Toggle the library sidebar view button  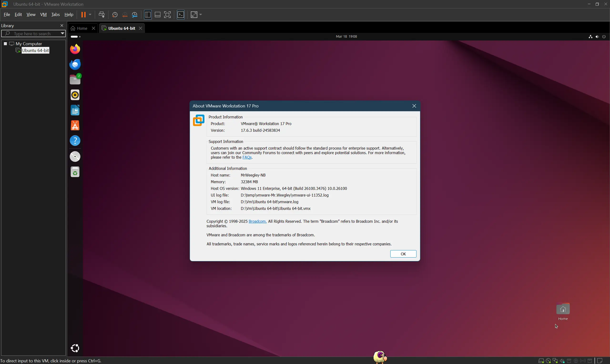tap(148, 15)
